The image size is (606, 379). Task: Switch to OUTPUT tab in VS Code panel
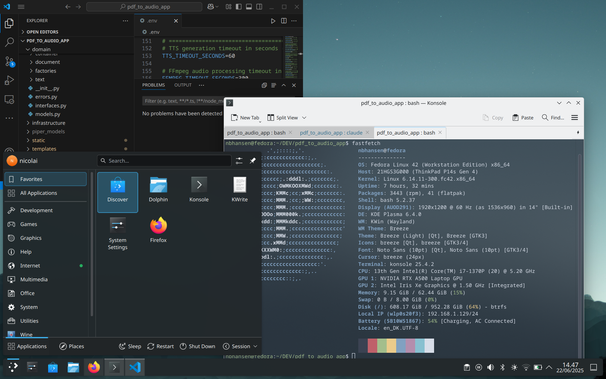click(182, 85)
